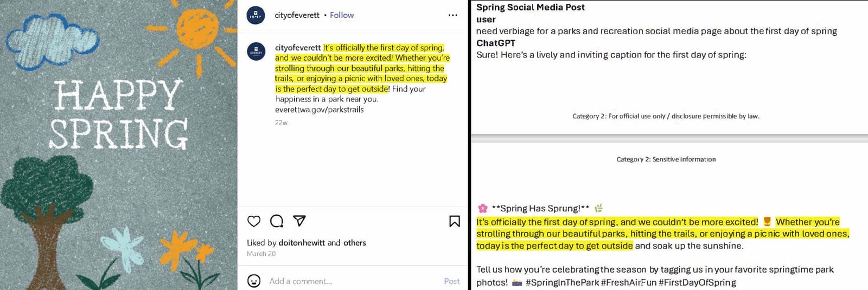Image resolution: width=868 pixels, height=290 pixels.
Task: View others who liked the post
Action: pos(355,243)
